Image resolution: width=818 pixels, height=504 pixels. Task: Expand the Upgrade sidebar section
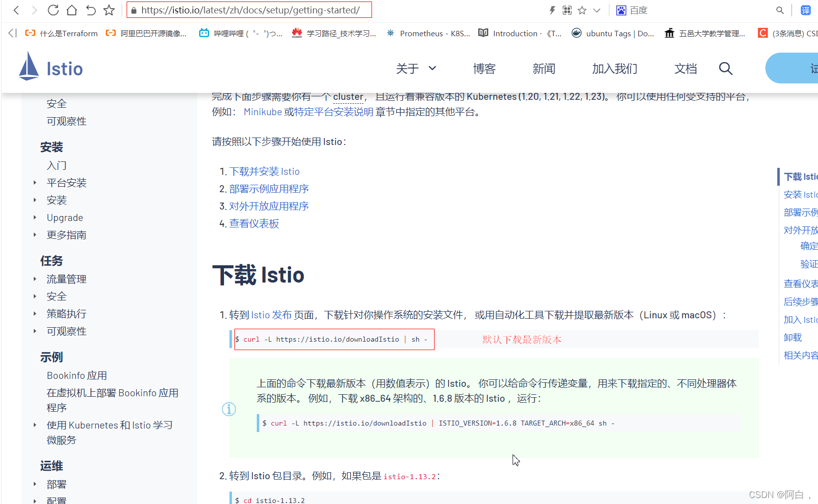35,217
